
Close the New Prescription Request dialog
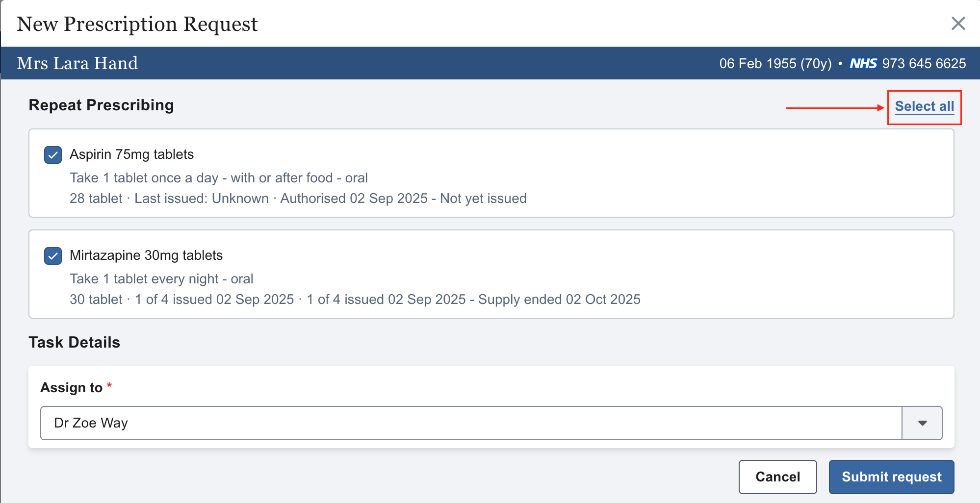[958, 24]
